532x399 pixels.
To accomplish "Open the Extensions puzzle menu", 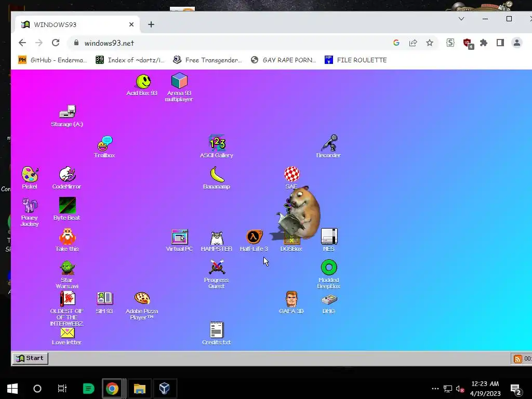I will (x=484, y=43).
